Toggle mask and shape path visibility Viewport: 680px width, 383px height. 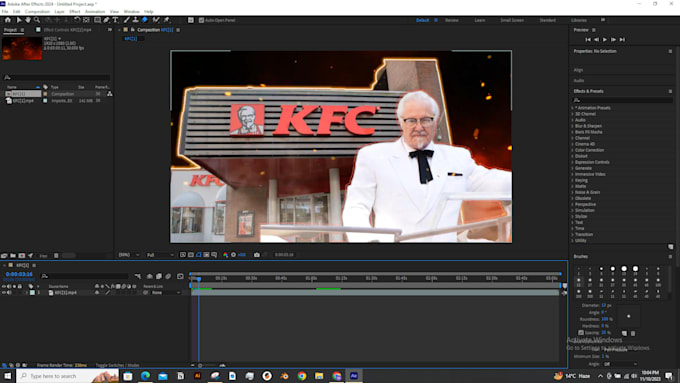(x=199, y=255)
